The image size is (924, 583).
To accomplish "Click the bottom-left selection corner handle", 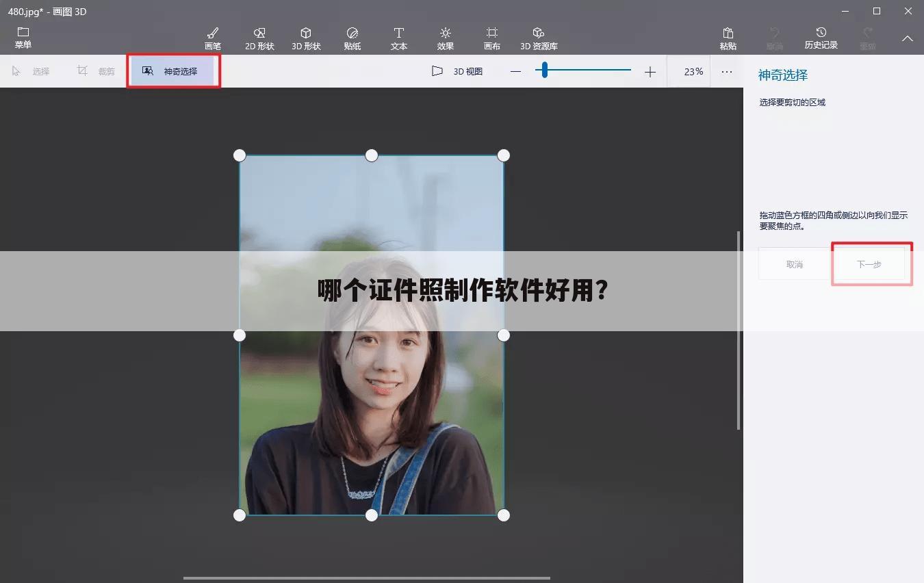I will 240,515.
